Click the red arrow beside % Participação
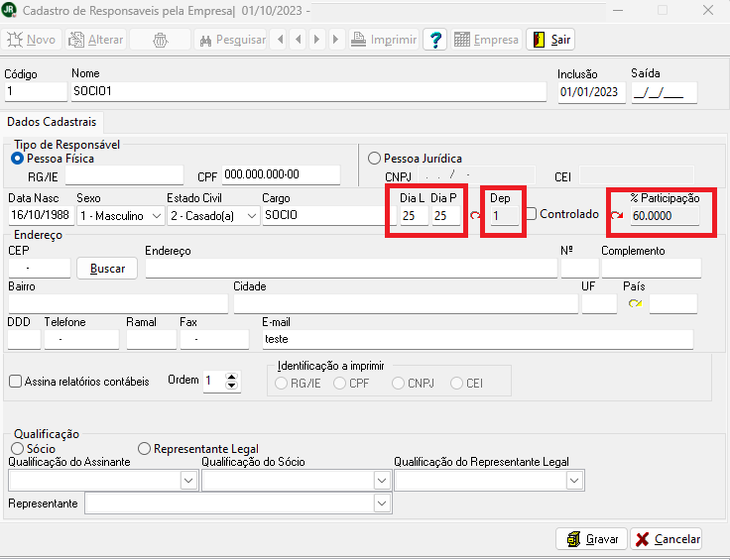 617,215
